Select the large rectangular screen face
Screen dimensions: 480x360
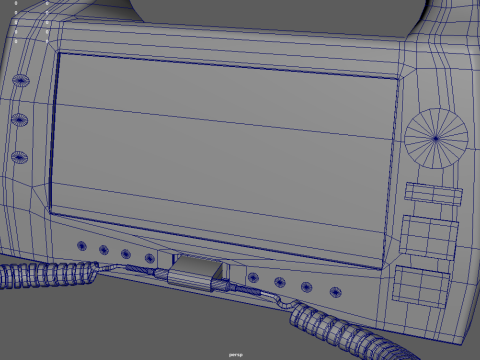[x=224, y=160]
